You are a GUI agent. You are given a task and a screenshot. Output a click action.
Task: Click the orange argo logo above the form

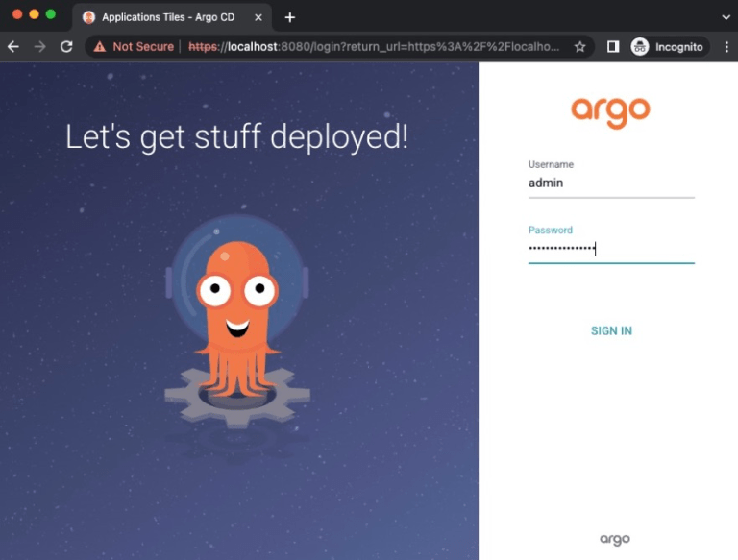[610, 110]
